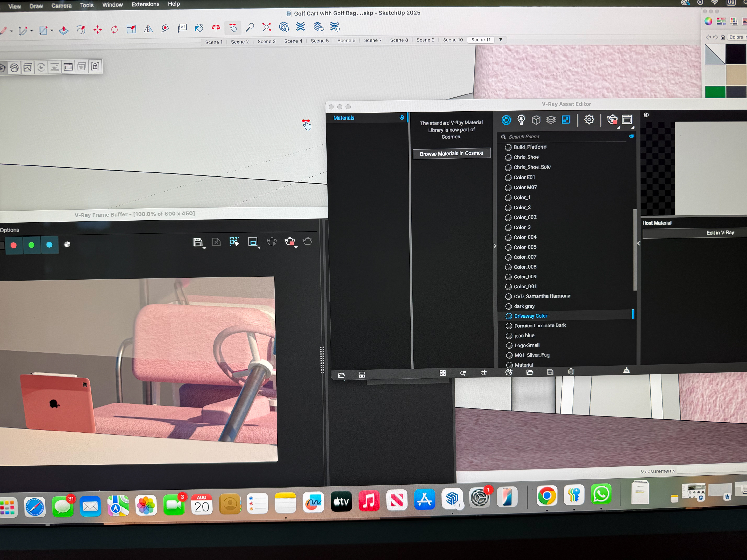Select the Zoom Extents tool
The image size is (747, 560).
267,27
